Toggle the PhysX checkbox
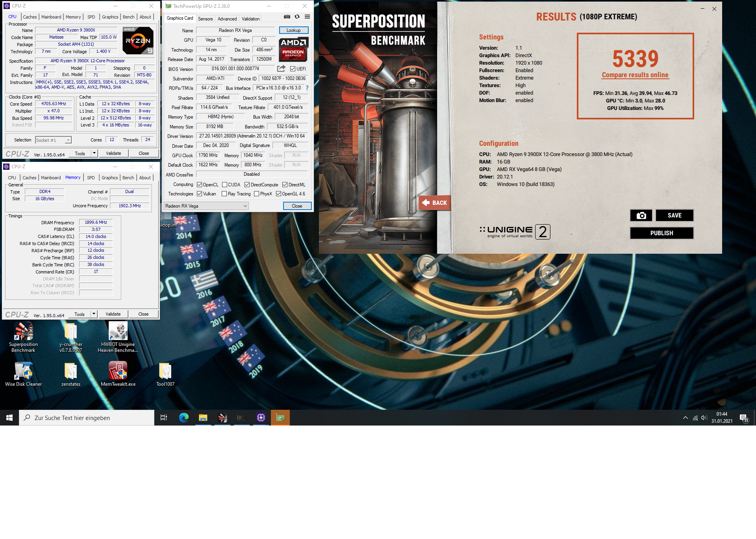Image resolution: width=756 pixels, height=539 pixels. click(256, 194)
